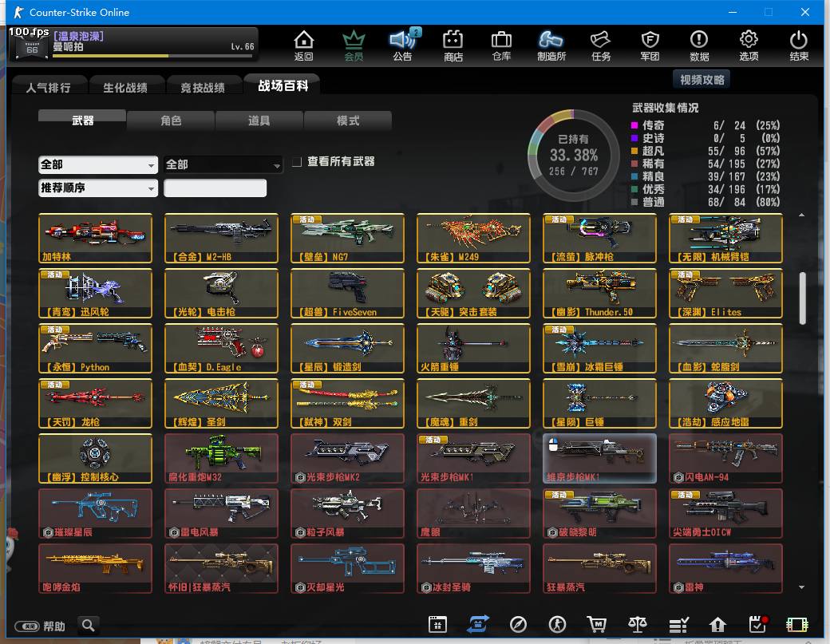Select the 【壁垒】NG7 weapon card
The image size is (830, 644).
(x=347, y=238)
